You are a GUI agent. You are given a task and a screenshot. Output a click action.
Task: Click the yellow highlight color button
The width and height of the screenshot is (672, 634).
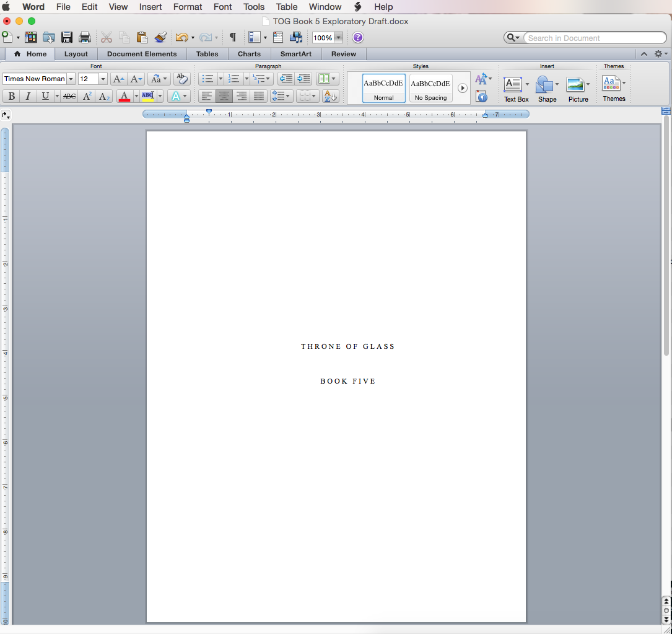[148, 96]
